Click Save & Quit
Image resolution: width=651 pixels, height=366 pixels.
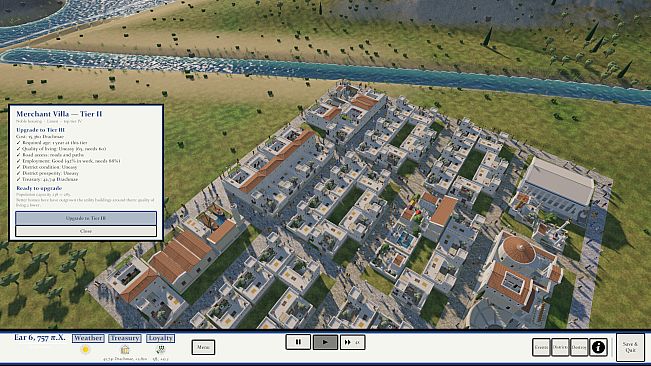tap(630, 347)
